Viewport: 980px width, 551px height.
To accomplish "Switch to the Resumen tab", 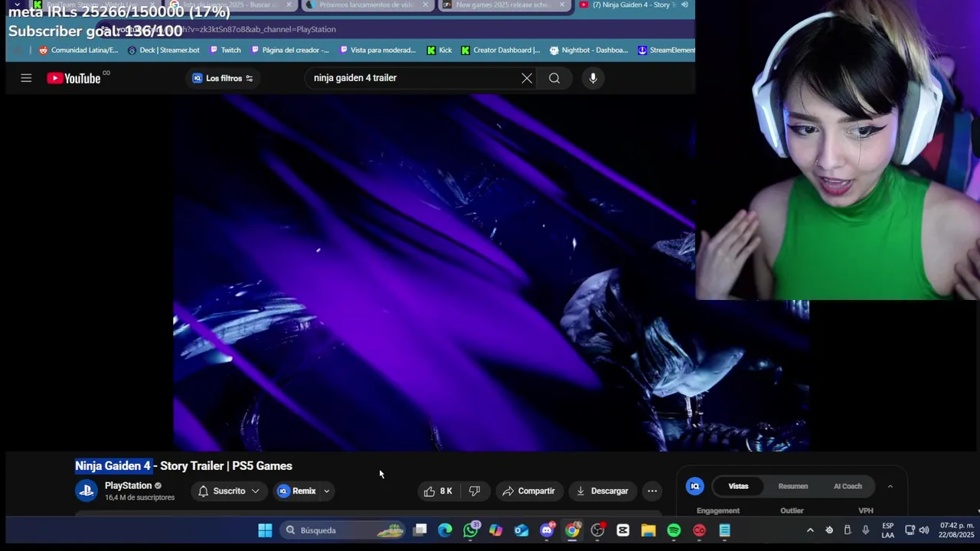I will click(793, 486).
